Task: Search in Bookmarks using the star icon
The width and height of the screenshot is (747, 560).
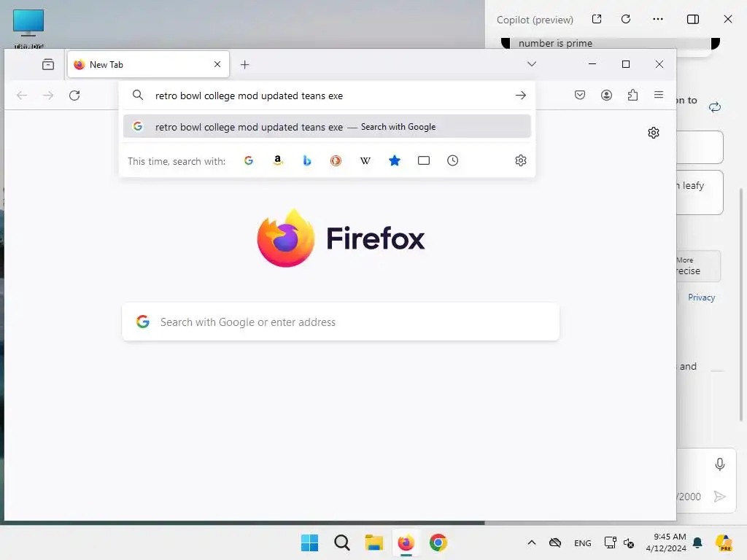Action: 395,160
